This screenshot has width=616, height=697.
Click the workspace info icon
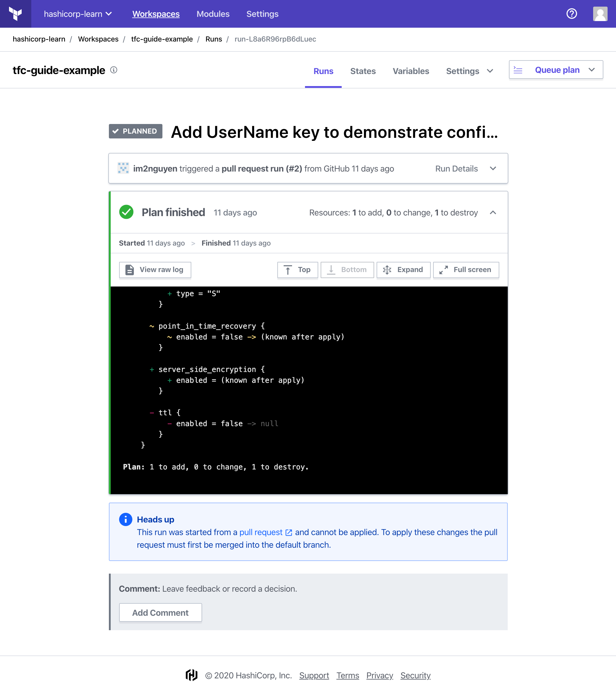pyautogui.click(x=114, y=70)
